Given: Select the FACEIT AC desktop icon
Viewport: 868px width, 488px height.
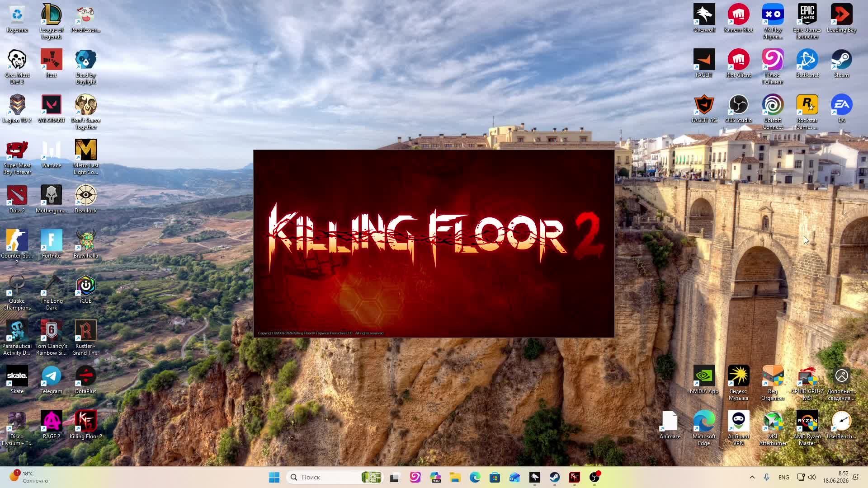Looking at the screenshot, I should tap(704, 108).
